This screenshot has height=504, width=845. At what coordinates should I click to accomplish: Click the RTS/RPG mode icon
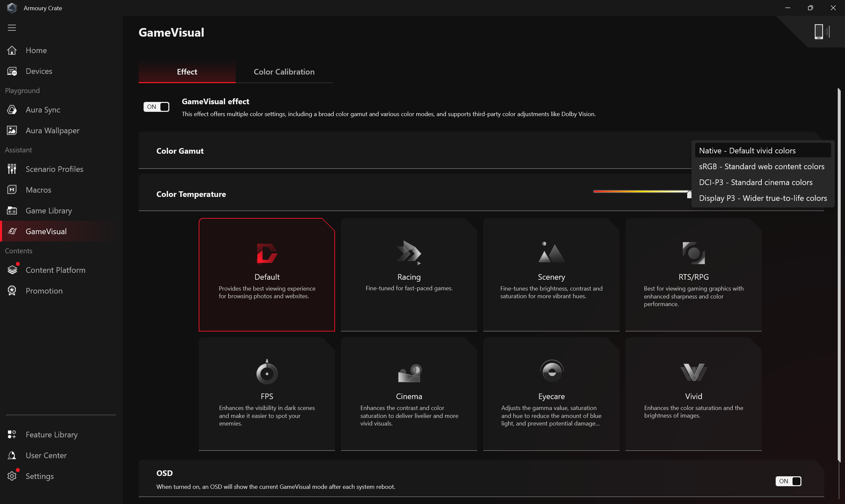click(693, 253)
